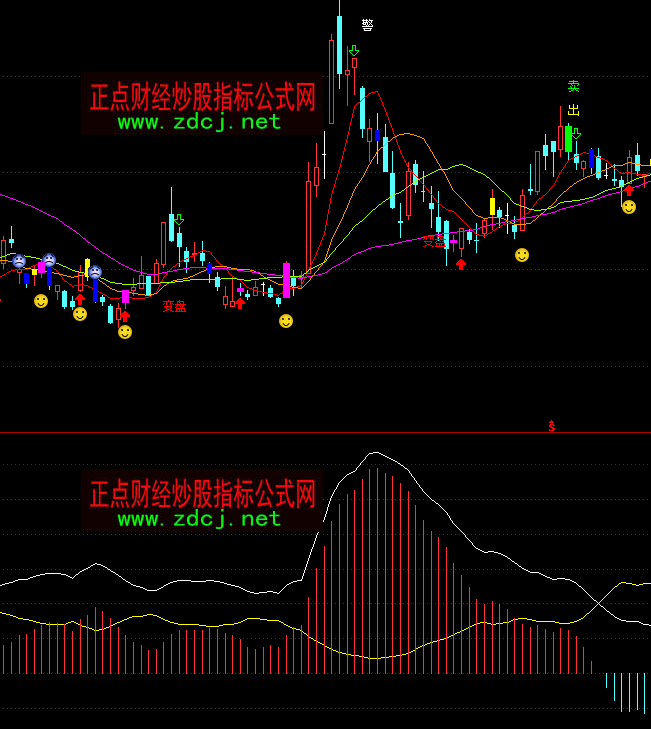The width and height of the screenshot is (651, 729).
Task: Open the lower www.zdcj.net link
Action: tap(199, 518)
